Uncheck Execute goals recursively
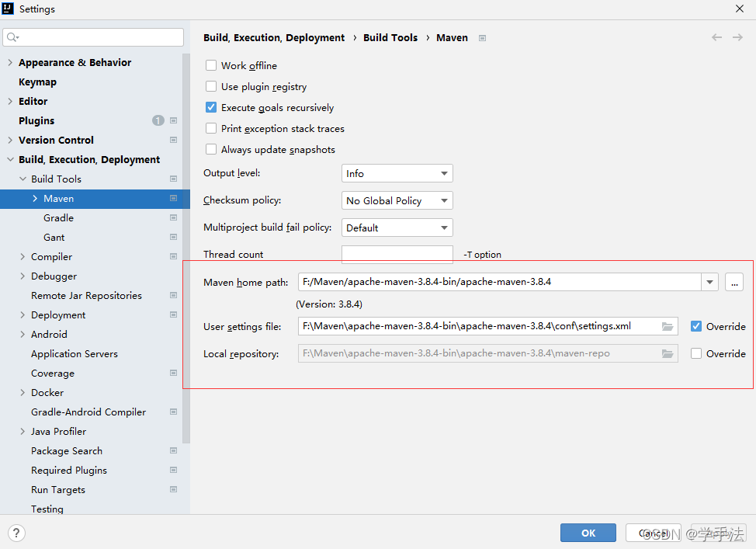 [x=211, y=107]
